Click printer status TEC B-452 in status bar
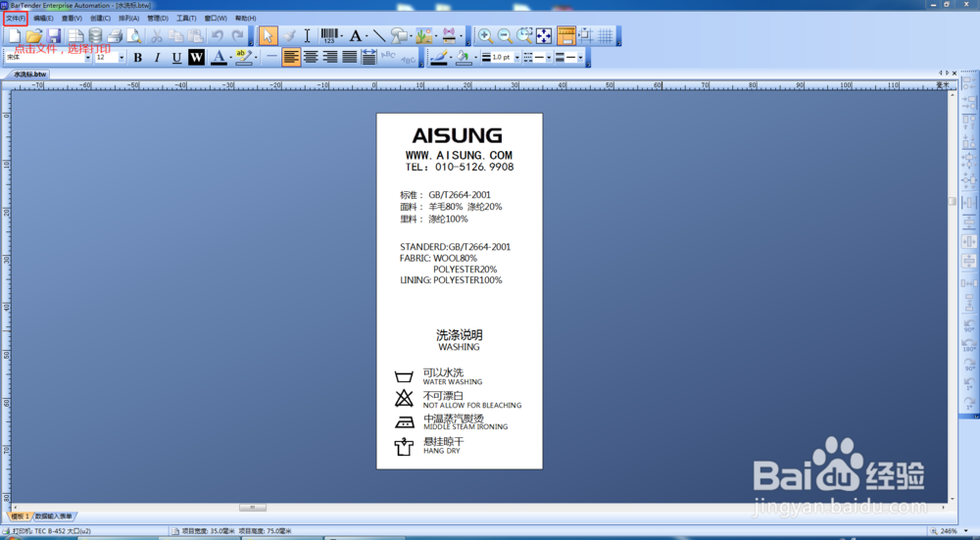Viewport: 980px width, 540px height. coord(47,530)
